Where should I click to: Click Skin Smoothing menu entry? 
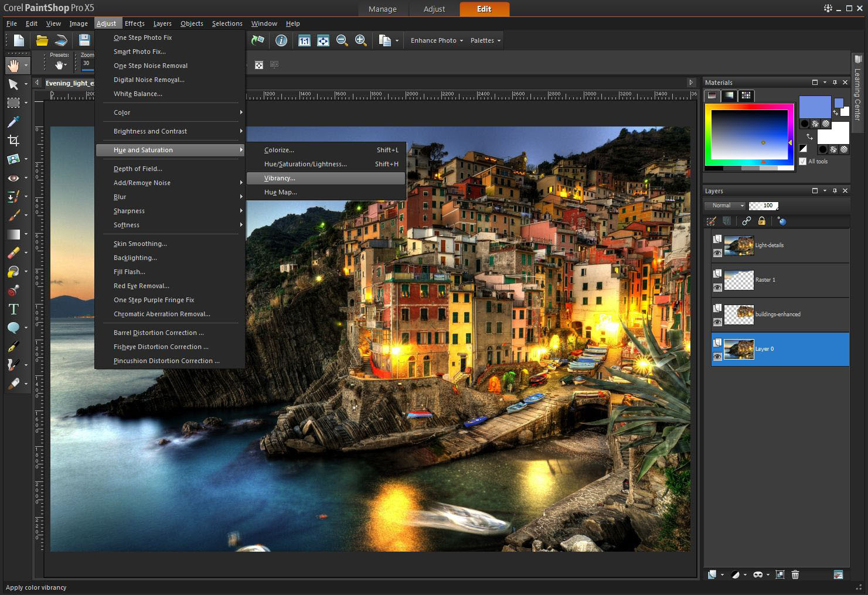click(x=140, y=244)
